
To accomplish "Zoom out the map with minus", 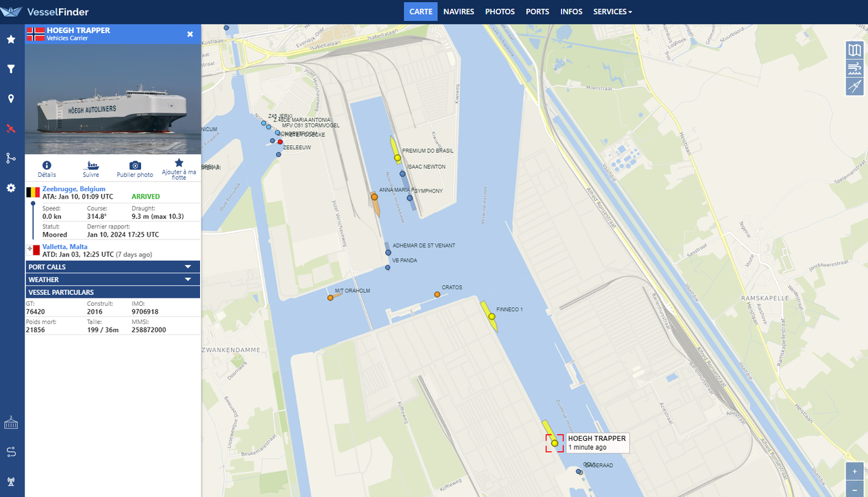I will pos(854,489).
